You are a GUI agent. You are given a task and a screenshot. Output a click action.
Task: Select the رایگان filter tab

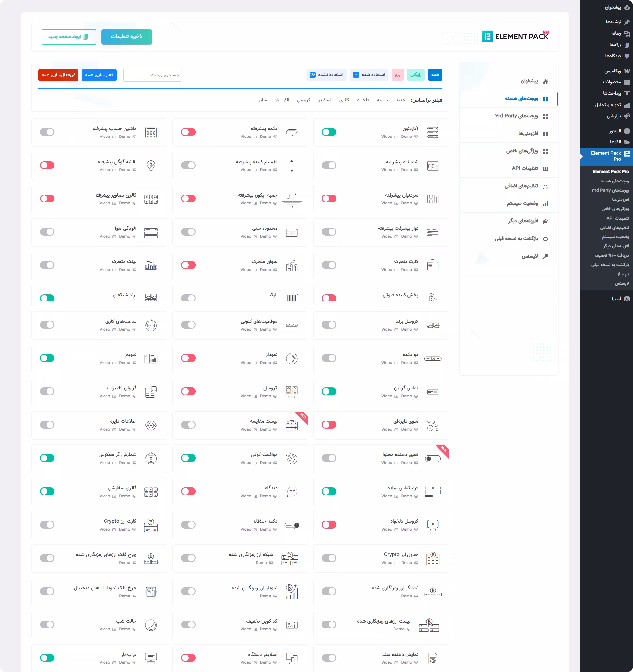tap(416, 75)
